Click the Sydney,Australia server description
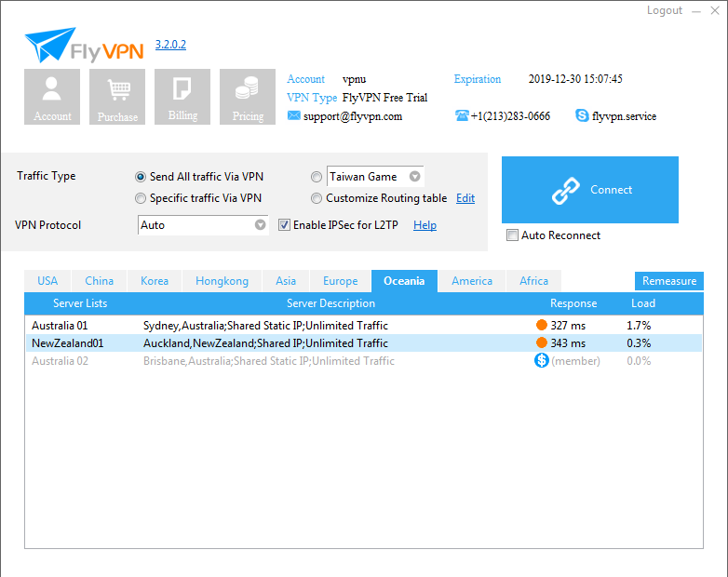 [265, 326]
